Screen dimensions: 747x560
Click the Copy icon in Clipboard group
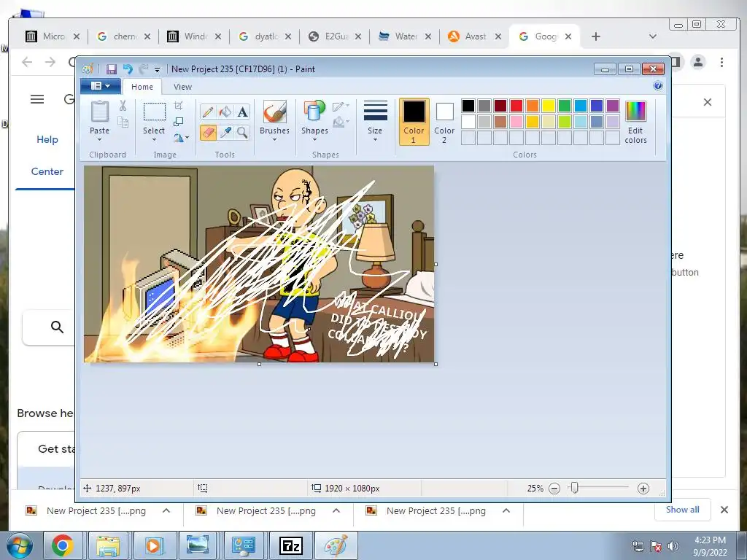click(x=123, y=122)
